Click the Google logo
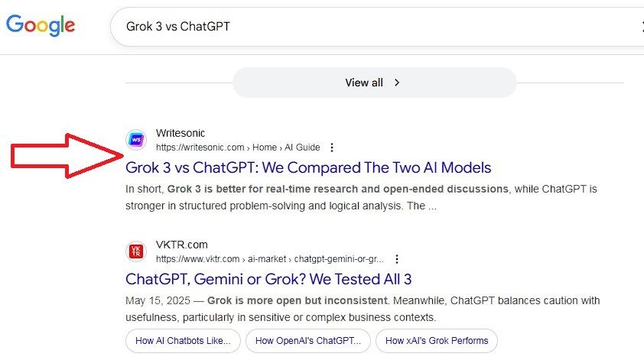The height and width of the screenshot is (360, 644). (x=41, y=26)
